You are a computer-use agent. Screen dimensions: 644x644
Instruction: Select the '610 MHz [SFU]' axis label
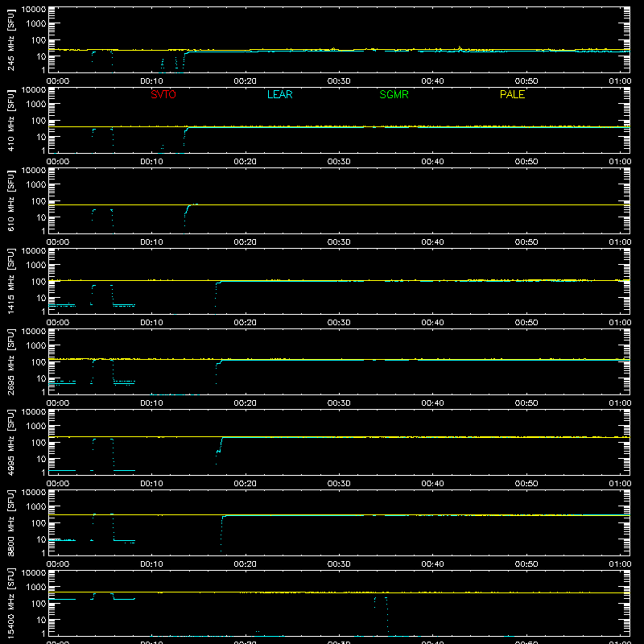[11, 200]
